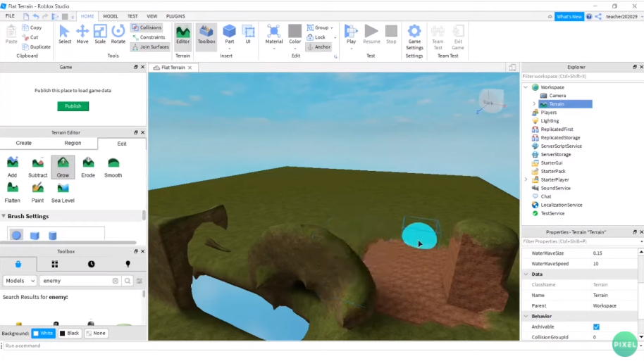Open the FILE menu
The height and width of the screenshot is (361, 644).
[x=10, y=16]
